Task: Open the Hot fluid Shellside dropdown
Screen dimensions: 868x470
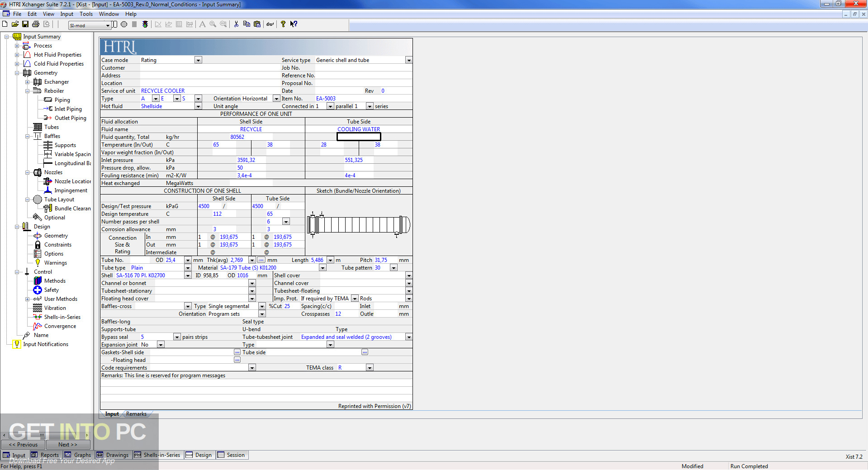Action: pyautogui.click(x=198, y=106)
